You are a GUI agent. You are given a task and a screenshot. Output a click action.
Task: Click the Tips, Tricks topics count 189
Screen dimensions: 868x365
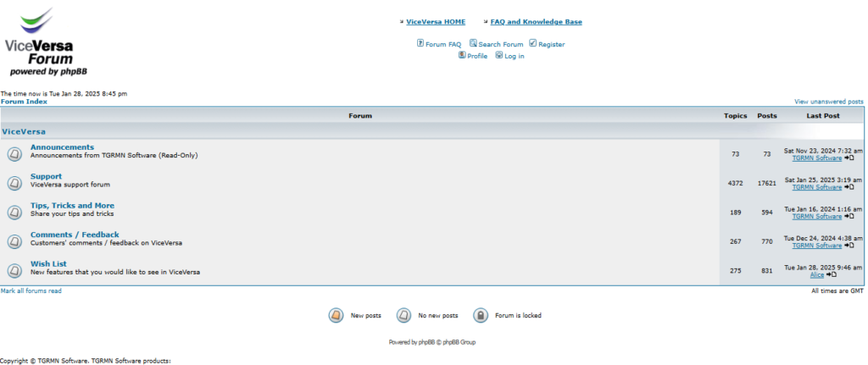coord(735,213)
